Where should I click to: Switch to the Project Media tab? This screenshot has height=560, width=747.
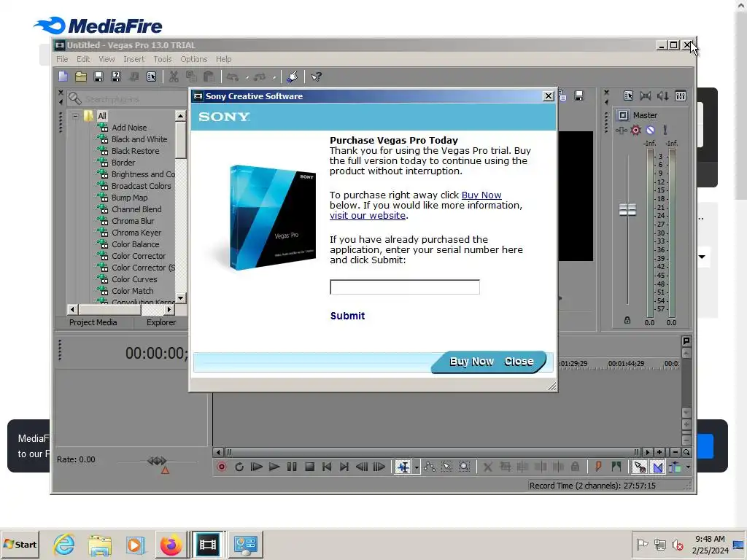pos(93,322)
